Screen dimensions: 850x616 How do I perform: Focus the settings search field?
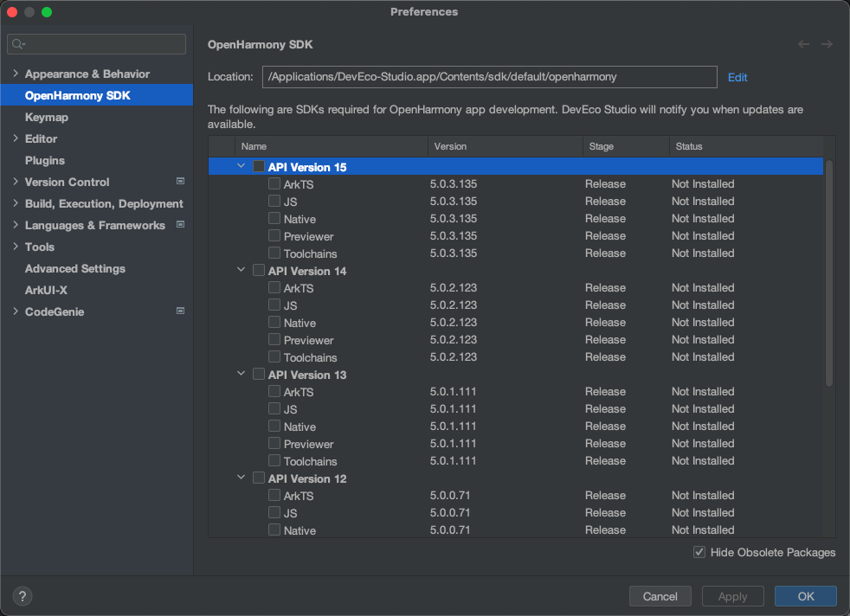pos(96,44)
